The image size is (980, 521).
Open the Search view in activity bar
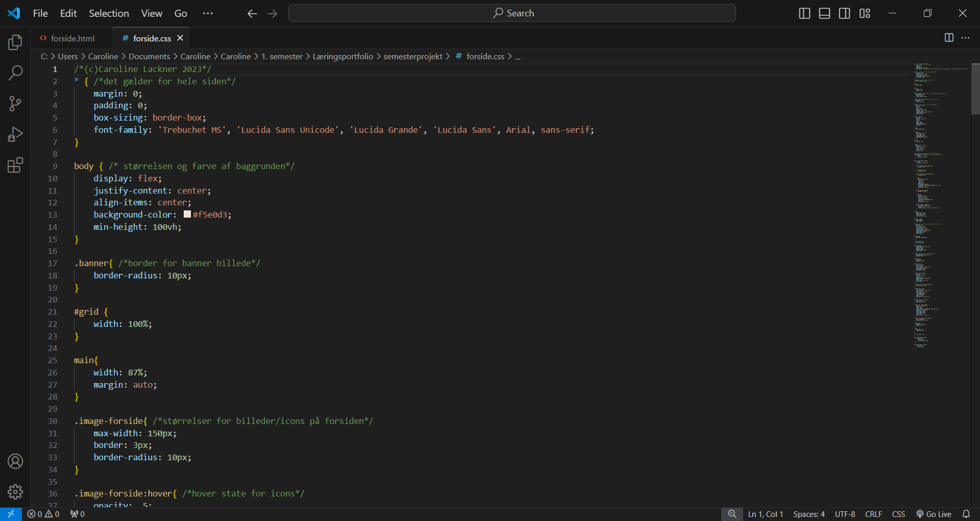point(15,73)
